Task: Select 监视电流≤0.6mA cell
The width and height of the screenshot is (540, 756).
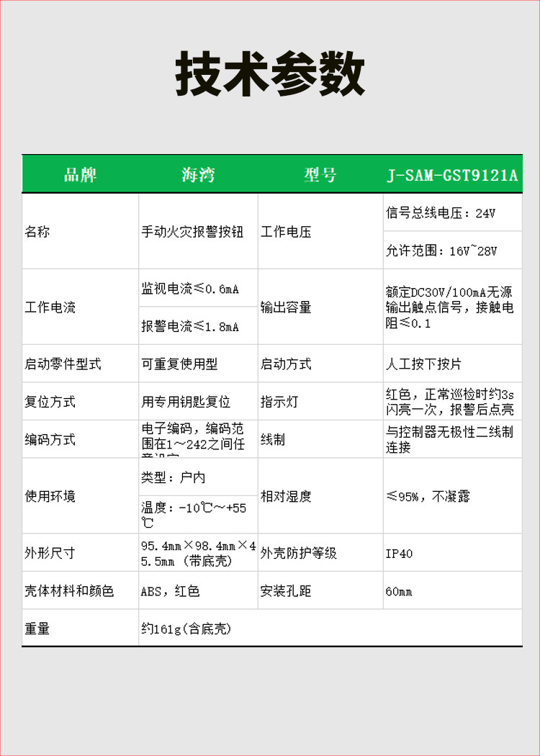Action: 198,288
